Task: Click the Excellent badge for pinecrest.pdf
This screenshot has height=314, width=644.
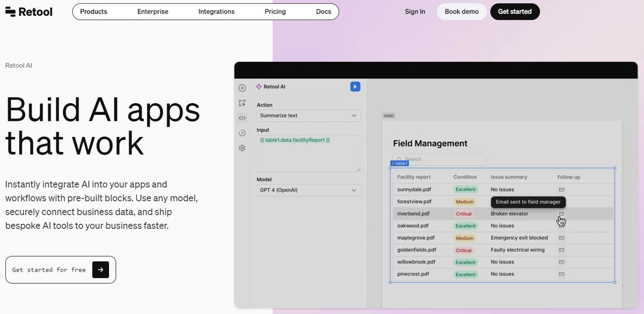Action: 466,274
